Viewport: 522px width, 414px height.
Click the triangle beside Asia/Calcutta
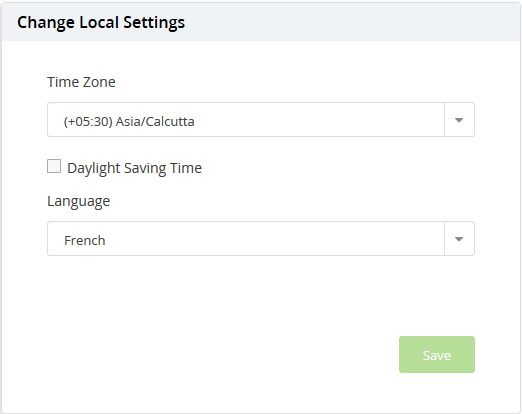pos(459,120)
